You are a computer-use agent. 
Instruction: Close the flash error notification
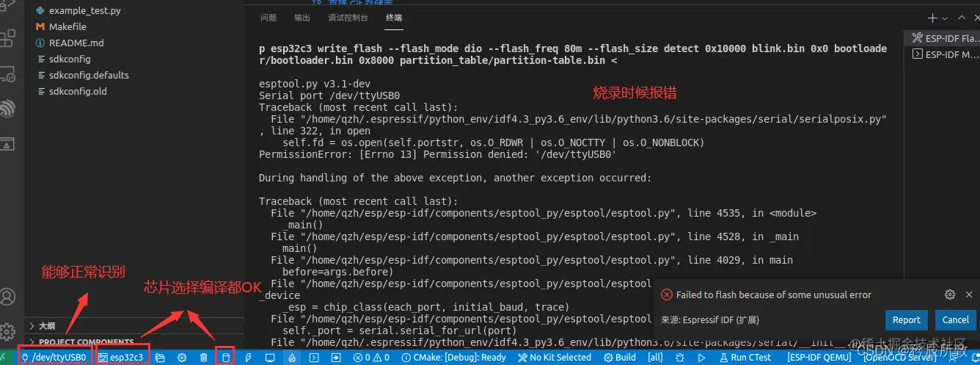click(969, 294)
